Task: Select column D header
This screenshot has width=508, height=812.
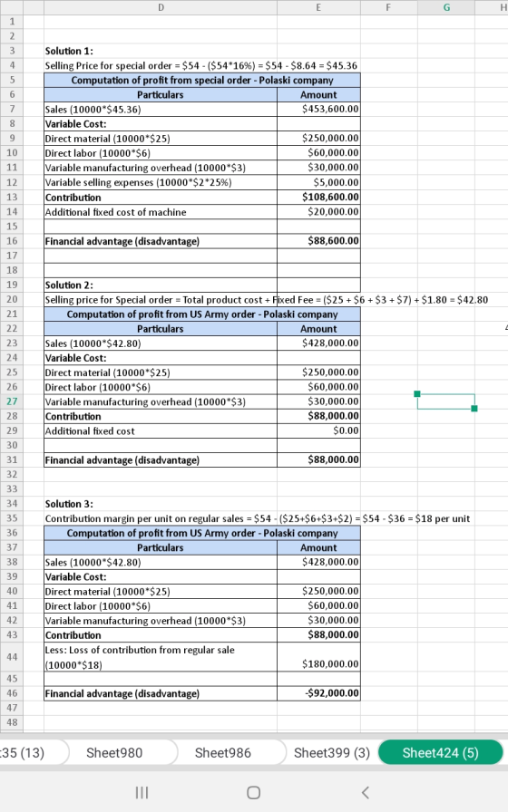Action: [161, 7]
